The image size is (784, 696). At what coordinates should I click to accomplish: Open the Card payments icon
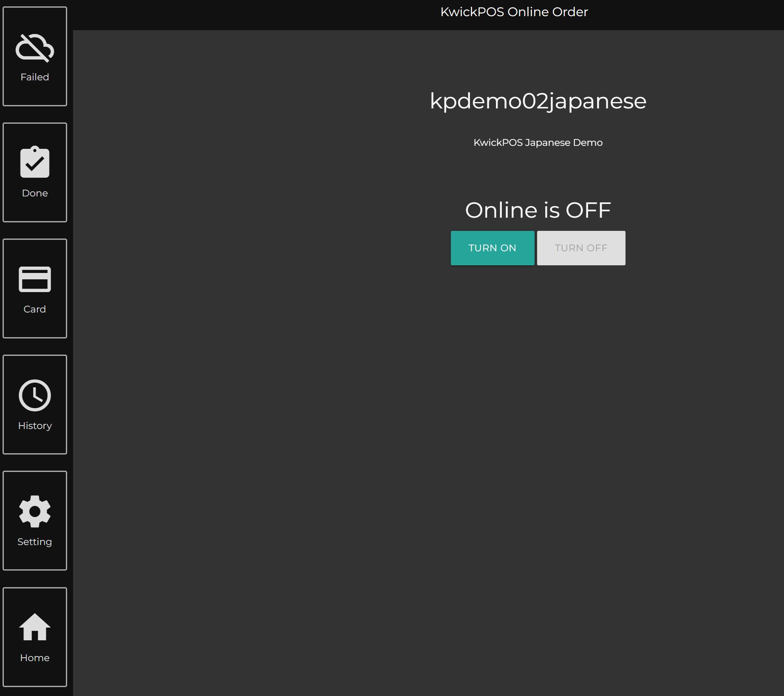[35, 279]
